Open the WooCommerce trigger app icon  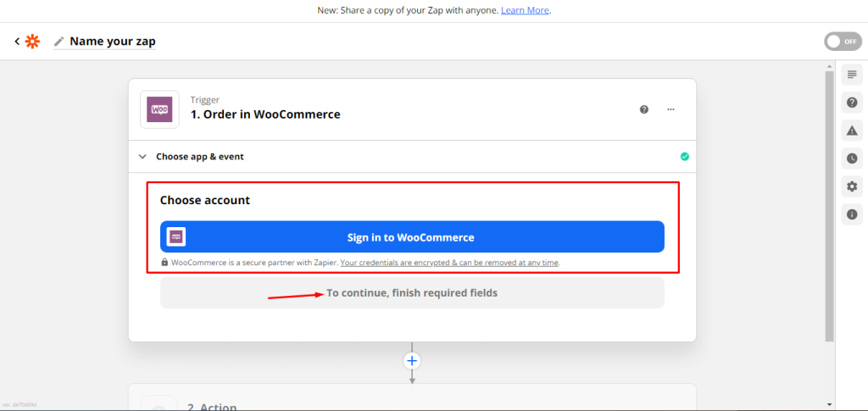point(159,109)
